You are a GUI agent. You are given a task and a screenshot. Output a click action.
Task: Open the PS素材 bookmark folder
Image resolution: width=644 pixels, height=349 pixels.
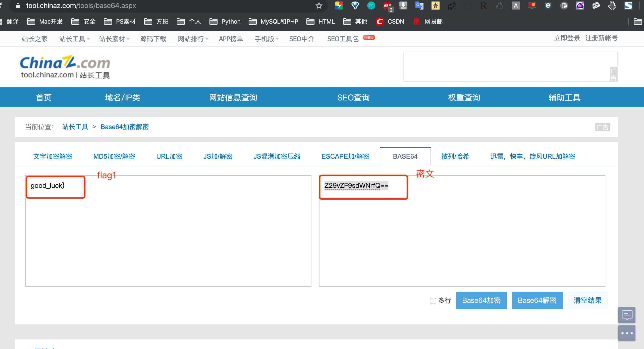coord(120,22)
